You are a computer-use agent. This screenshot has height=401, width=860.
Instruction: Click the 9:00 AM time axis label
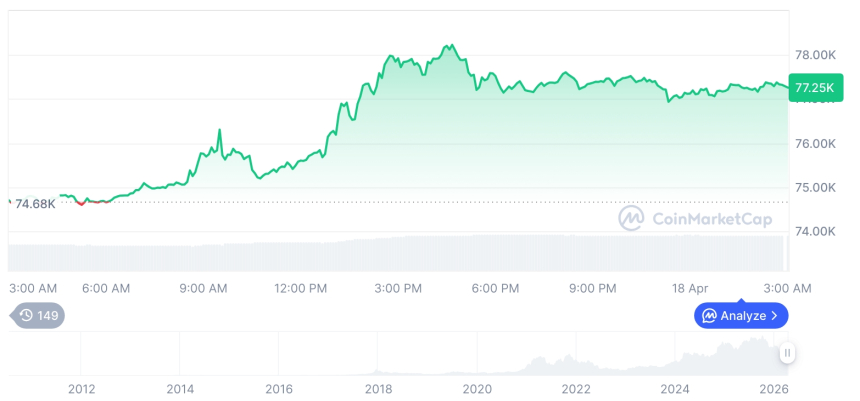(x=203, y=288)
